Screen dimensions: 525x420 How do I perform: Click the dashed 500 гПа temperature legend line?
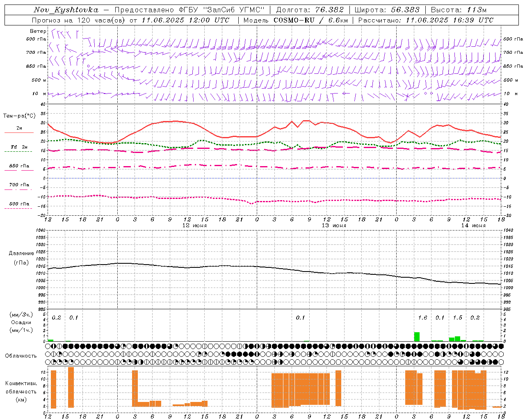tap(18, 209)
